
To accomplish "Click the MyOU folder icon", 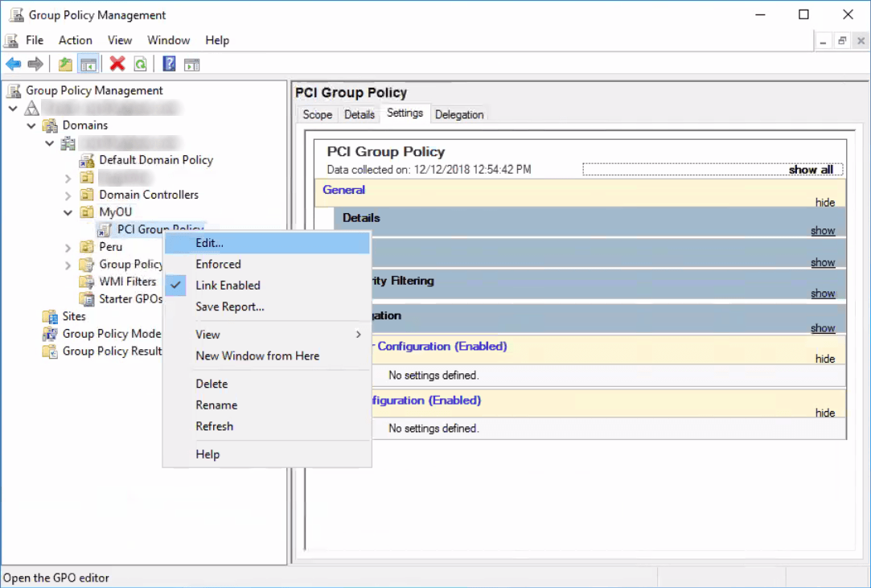I will point(87,212).
